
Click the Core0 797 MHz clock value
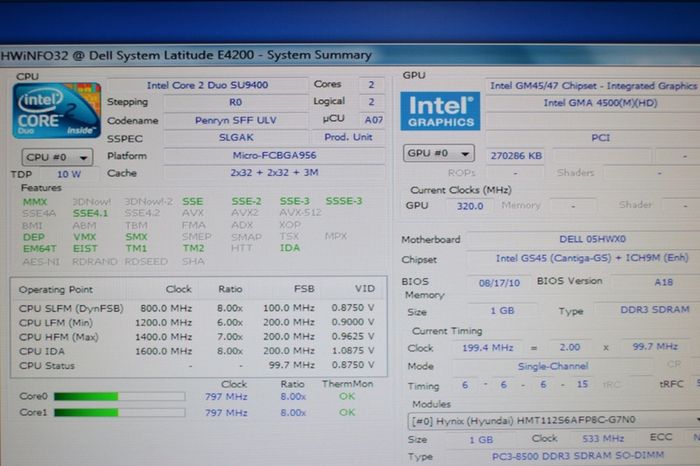[226, 396]
